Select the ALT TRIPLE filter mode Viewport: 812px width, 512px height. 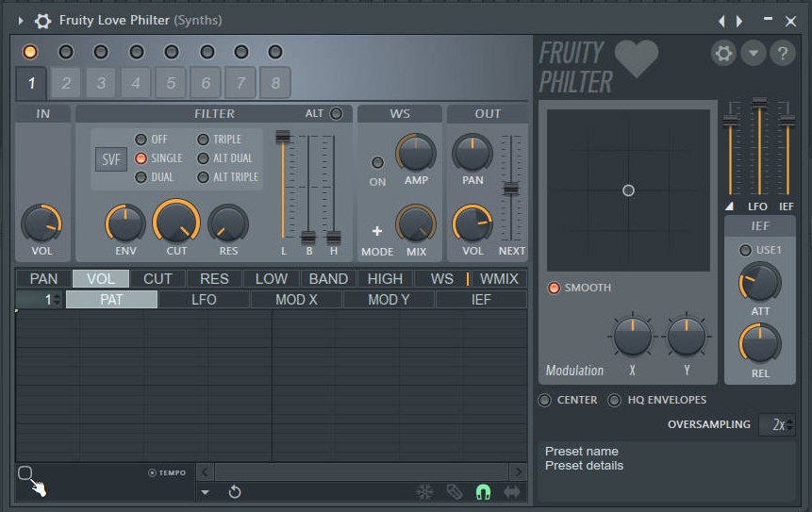click(x=203, y=177)
